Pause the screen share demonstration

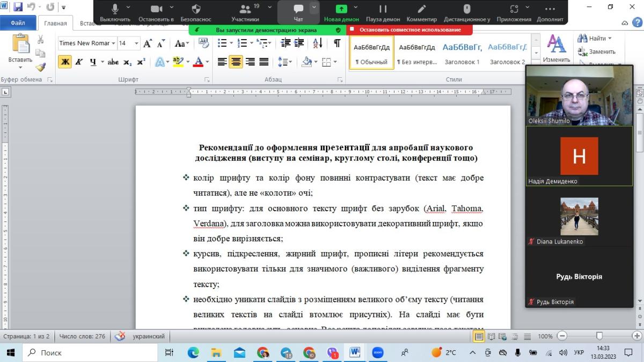pyautogui.click(x=383, y=10)
